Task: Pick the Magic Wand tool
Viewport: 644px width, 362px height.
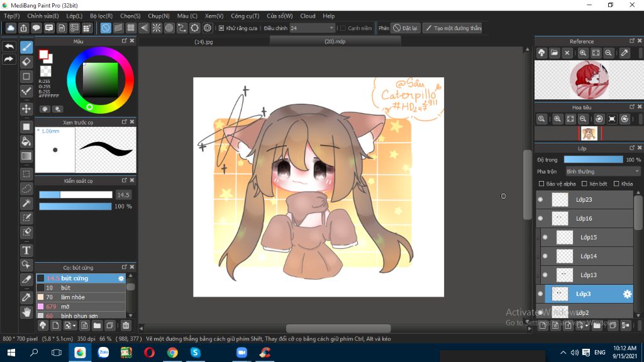Action: pos(26,203)
